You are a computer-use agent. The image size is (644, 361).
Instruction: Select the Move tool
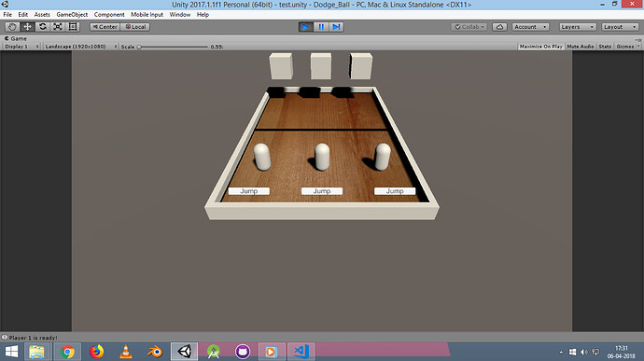(27, 27)
